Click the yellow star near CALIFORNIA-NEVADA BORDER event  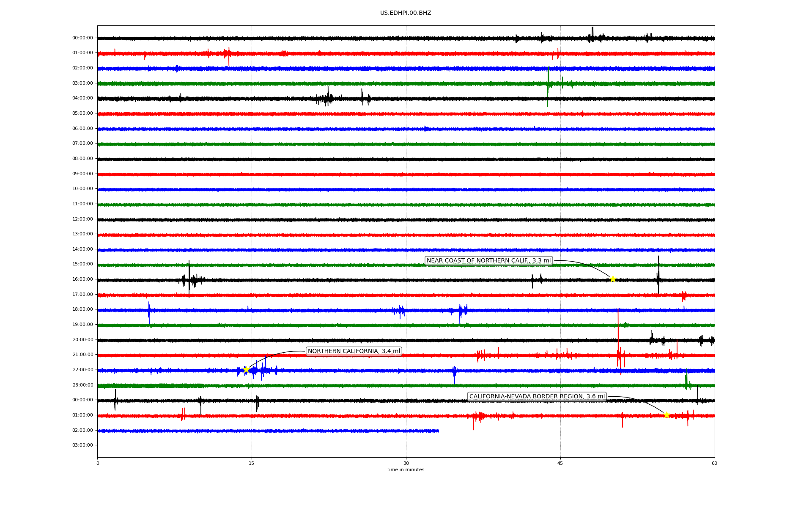click(667, 415)
